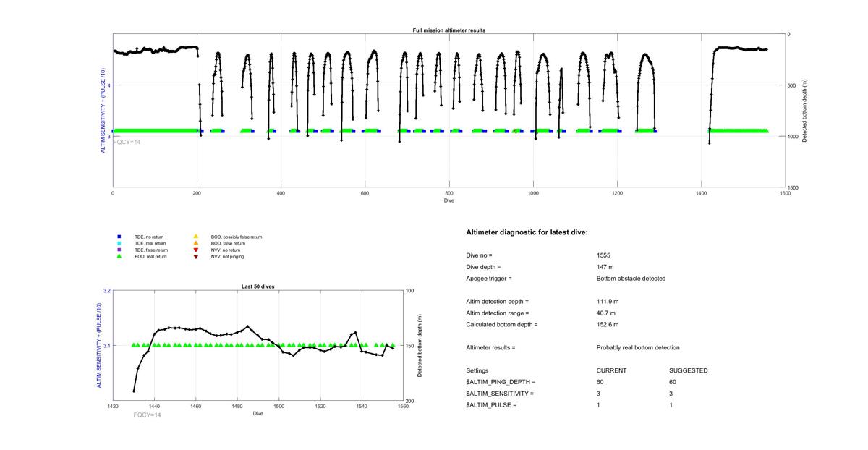Click the 1440 tick on the last 50 dives axis

[154, 407]
